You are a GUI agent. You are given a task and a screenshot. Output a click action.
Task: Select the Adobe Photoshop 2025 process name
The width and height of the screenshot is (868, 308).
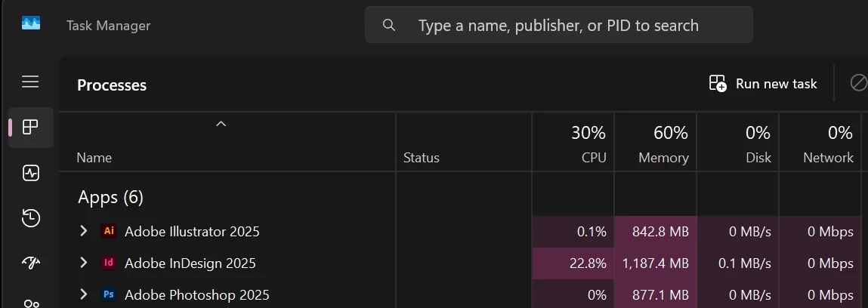(x=197, y=294)
